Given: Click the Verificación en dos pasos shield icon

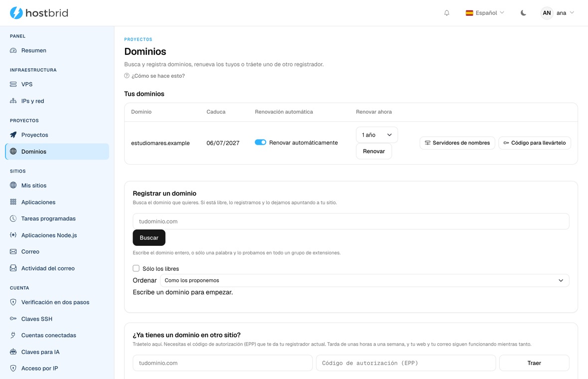Looking at the screenshot, I should coord(13,302).
